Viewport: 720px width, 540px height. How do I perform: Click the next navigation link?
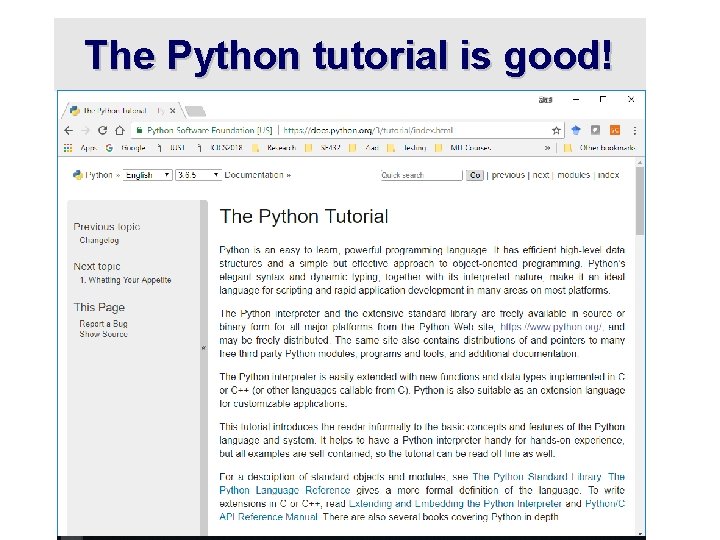540,175
